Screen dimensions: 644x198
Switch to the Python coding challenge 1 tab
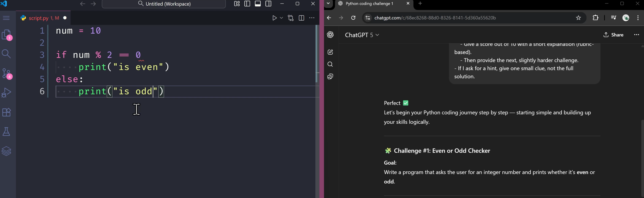click(x=367, y=3)
